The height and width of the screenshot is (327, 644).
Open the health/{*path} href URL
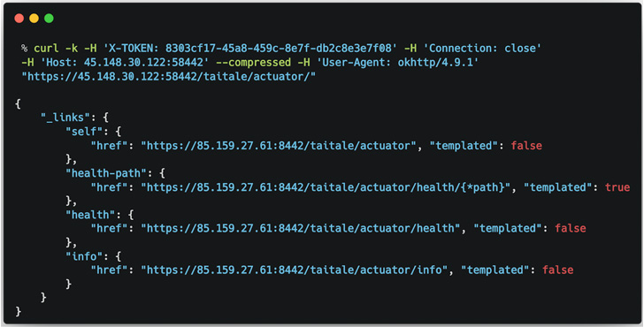326,187
